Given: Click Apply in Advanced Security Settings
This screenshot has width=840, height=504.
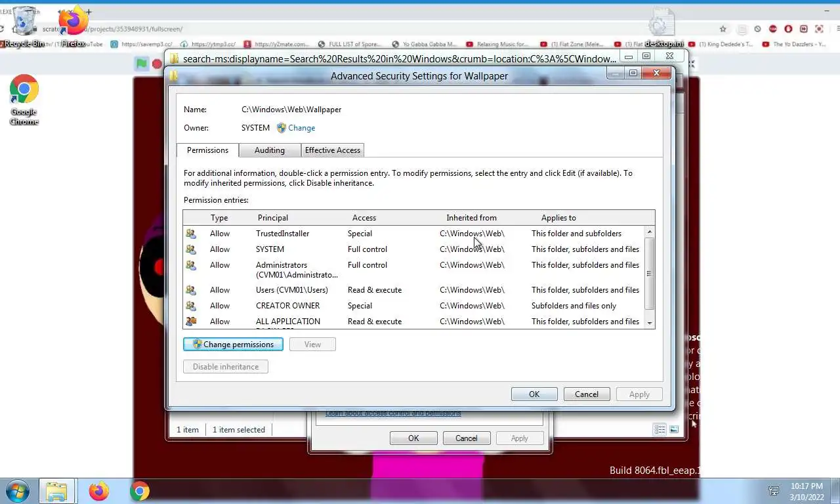Looking at the screenshot, I should 639,394.
